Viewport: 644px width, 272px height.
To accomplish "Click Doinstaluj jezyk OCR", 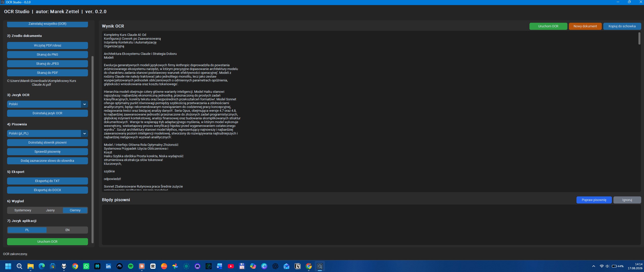I will click(x=48, y=113).
